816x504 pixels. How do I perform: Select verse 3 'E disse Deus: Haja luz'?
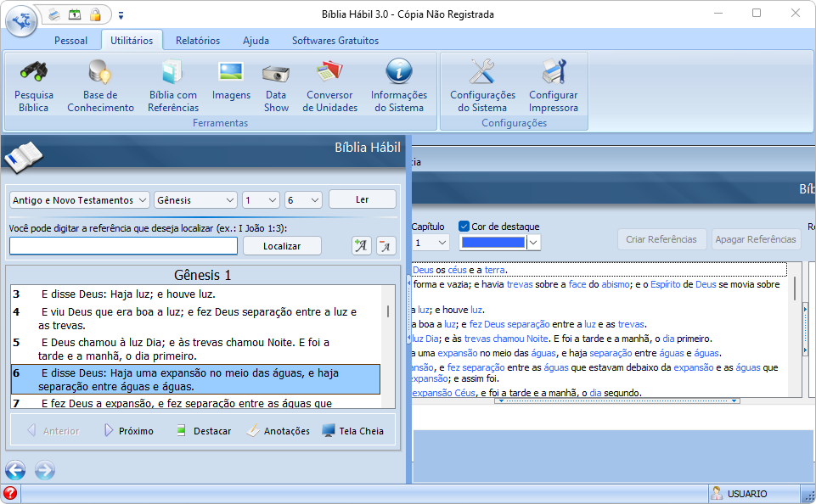pos(195,294)
